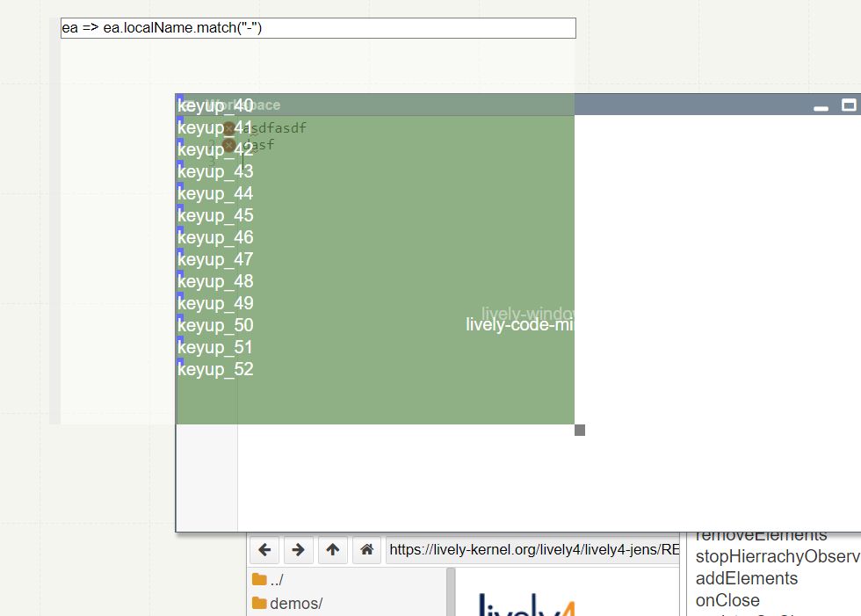Viewport: 861px width, 616px height.
Task: Select the keyup_45 entry
Action: pyautogui.click(x=215, y=215)
